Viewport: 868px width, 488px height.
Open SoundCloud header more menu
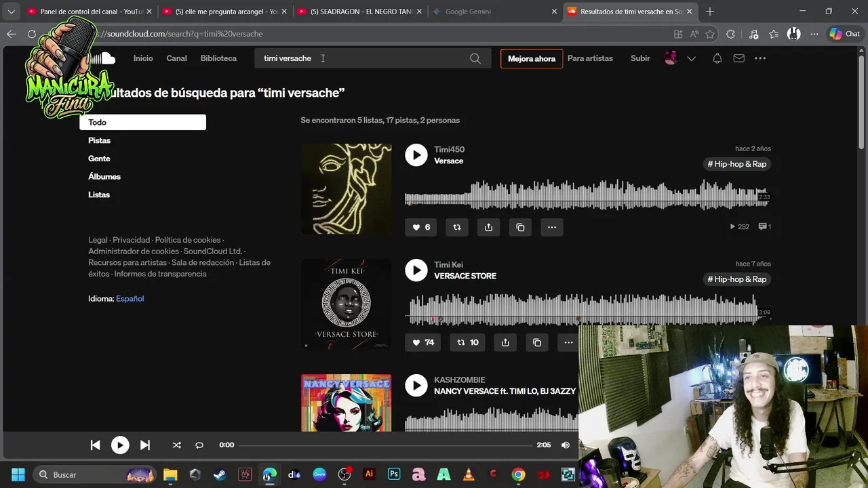click(x=760, y=58)
